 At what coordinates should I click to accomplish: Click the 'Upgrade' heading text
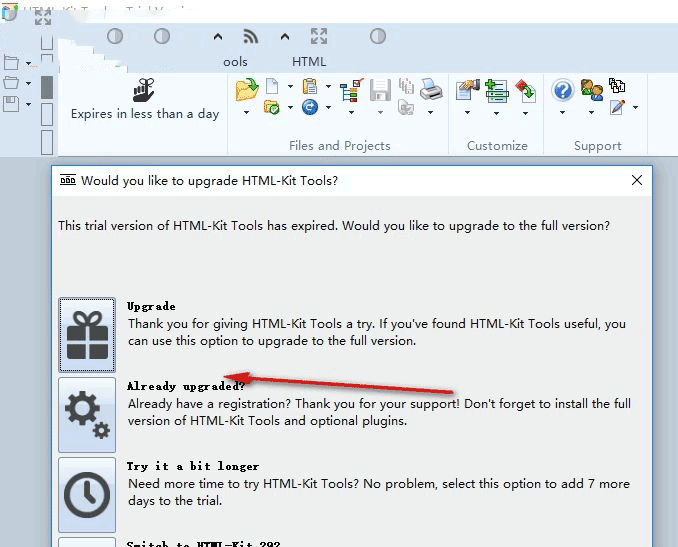151,306
